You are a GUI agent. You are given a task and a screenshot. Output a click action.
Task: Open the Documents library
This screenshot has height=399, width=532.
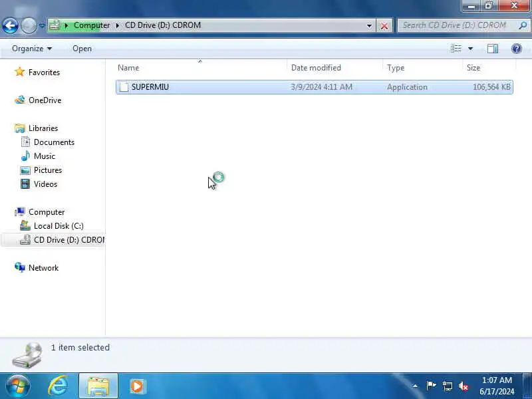(54, 142)
